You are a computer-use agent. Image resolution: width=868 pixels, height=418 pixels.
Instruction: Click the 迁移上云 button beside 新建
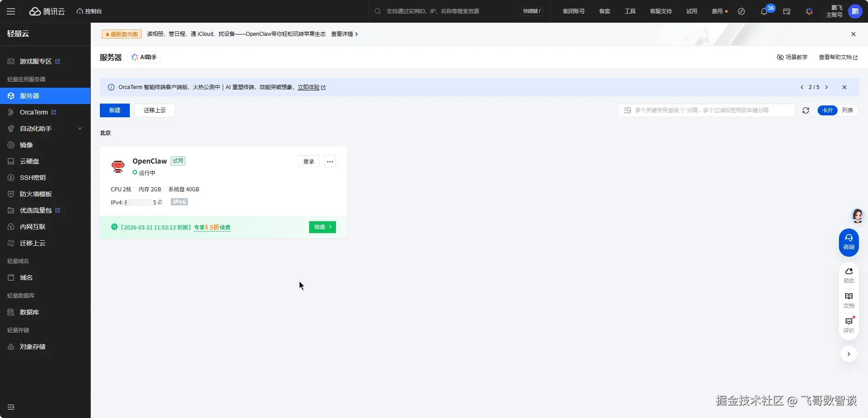[x=155, y=110]
